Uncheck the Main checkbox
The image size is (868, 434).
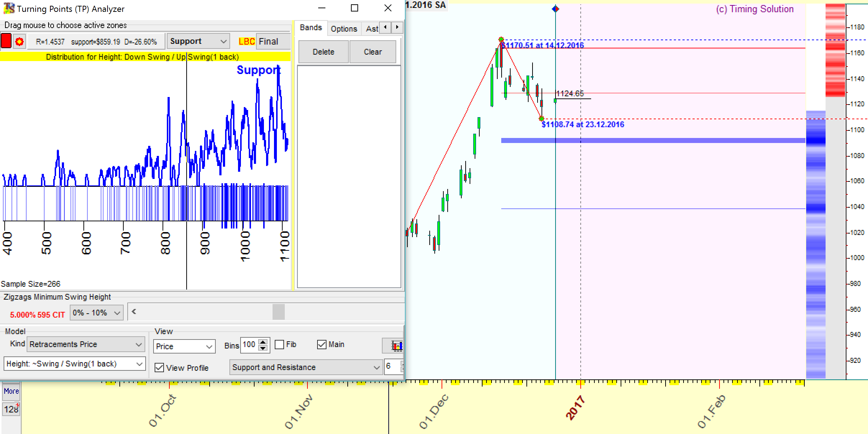321,345
